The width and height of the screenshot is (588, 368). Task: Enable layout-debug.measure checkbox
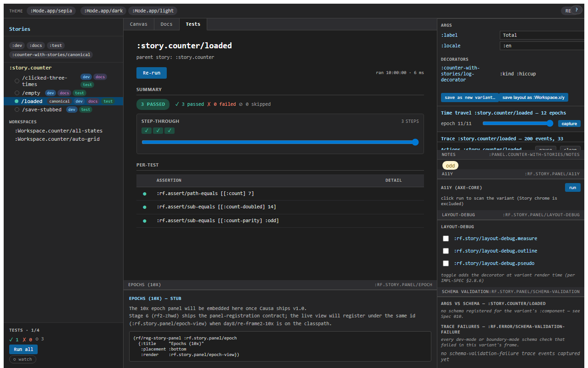pos(446,238)
